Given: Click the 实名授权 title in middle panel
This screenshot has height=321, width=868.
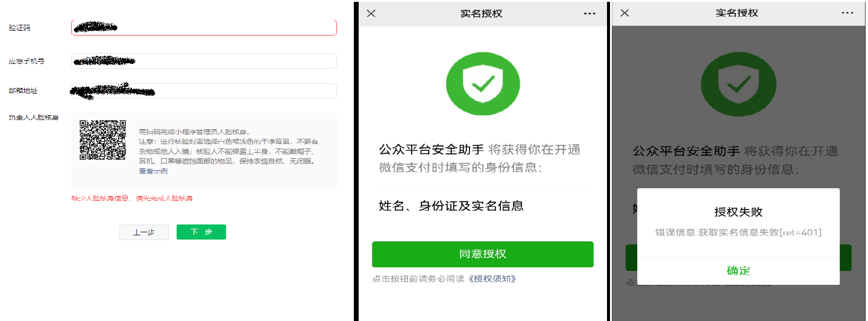Looking at the screenshot, I should [x=481, y=13].
